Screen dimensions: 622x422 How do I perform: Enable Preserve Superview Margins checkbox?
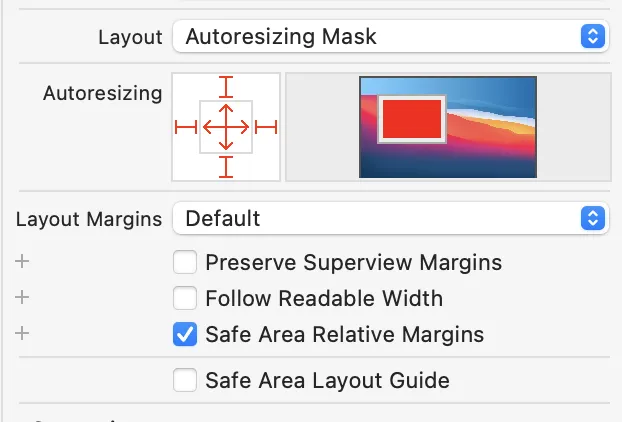(185, 262)
